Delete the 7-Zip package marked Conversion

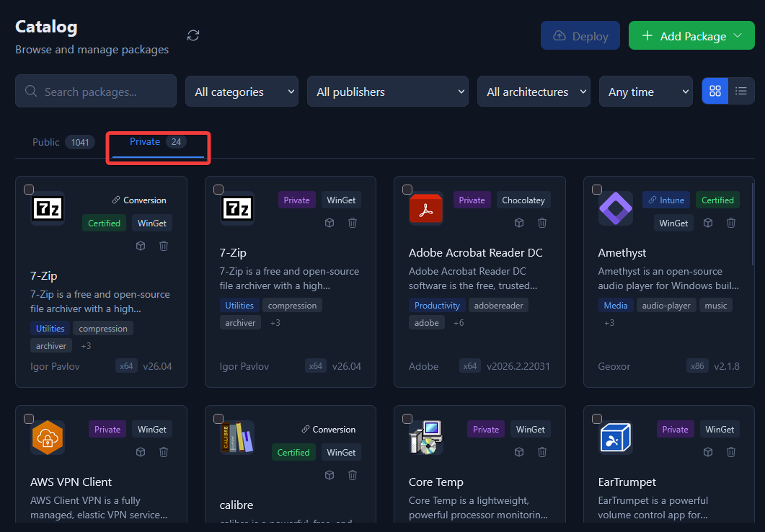[164, 246]
